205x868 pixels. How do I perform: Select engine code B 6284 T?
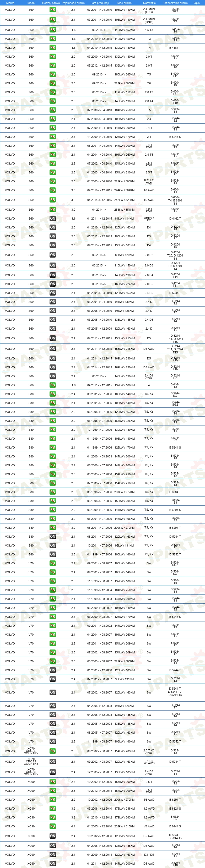tap(175, 492)
